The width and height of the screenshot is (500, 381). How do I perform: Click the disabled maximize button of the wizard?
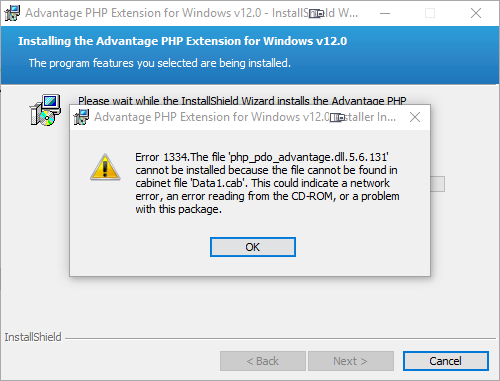430,13
